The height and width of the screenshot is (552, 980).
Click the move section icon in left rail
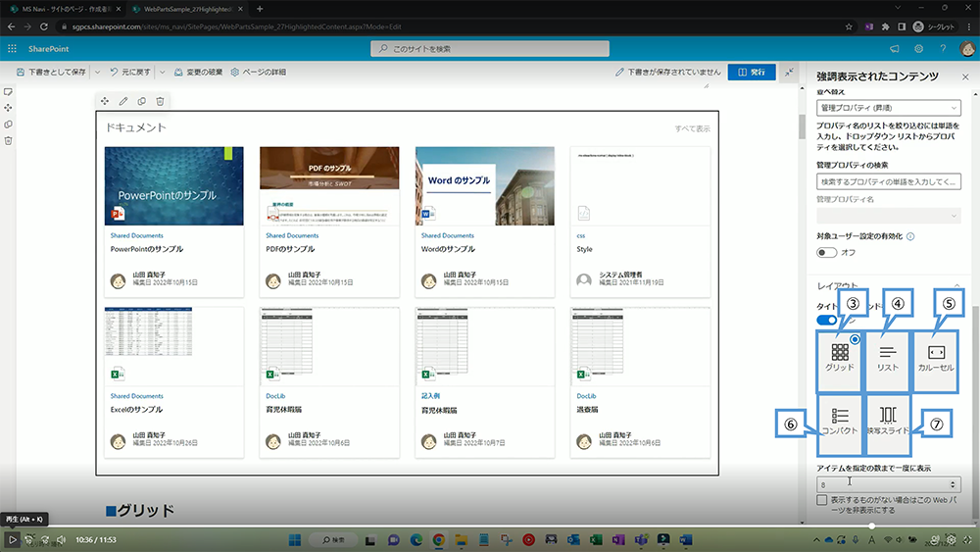pyautogui.click(x=8, y=108)
